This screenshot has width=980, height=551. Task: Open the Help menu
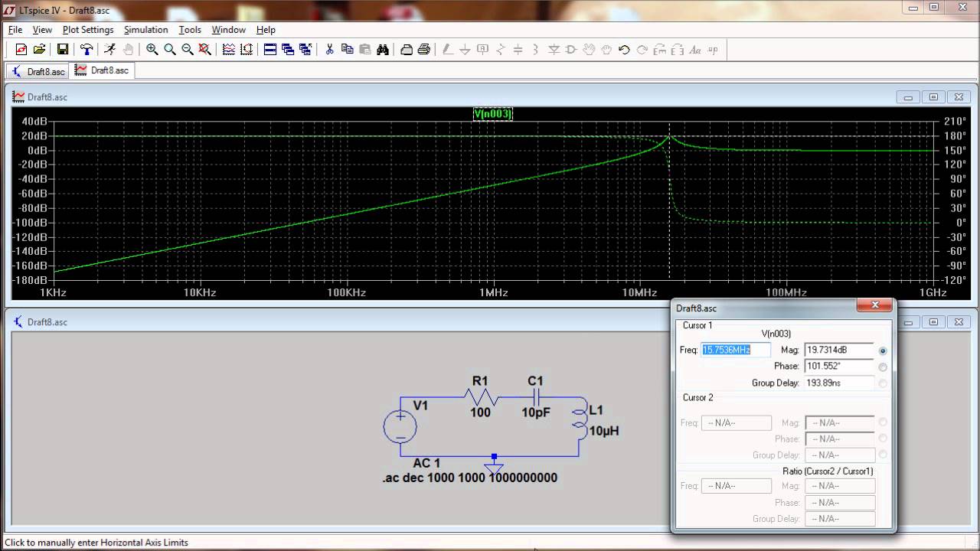coord(266,30)
